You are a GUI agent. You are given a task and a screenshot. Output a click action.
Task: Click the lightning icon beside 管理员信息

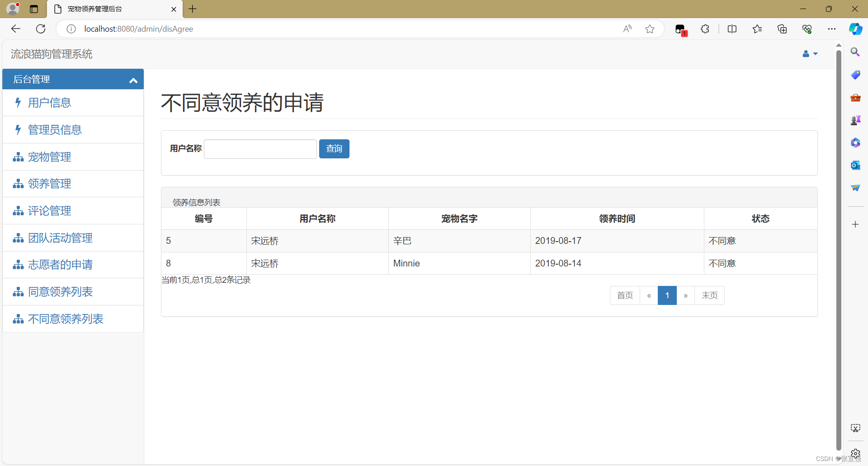pyautogui.click(x=18, y=130)
